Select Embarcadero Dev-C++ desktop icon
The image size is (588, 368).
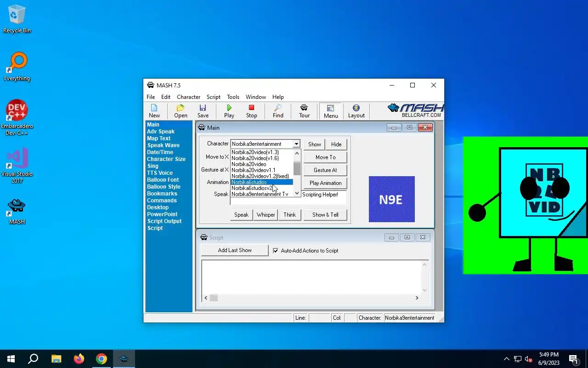click(x=17, y=118)
